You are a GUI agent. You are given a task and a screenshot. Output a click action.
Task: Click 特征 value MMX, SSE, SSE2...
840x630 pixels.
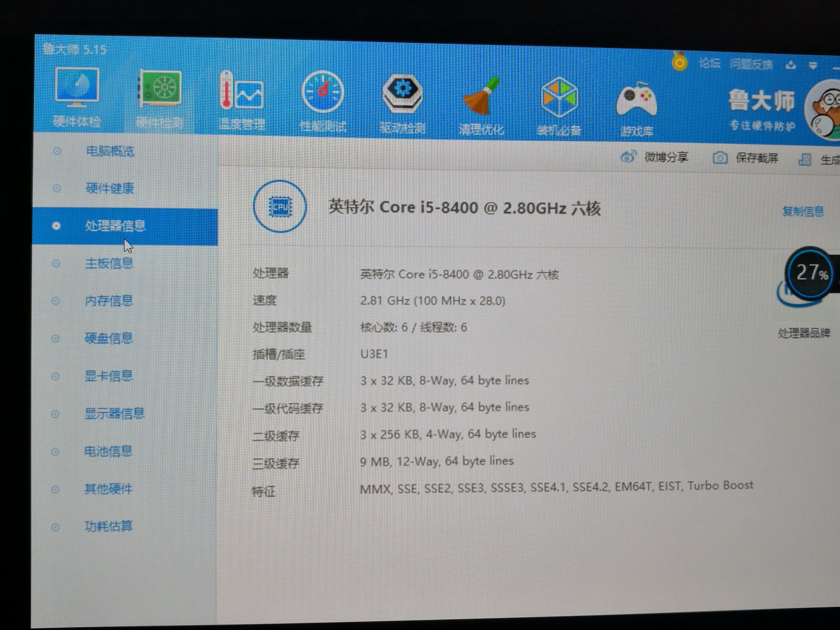[x=556, y=487]
